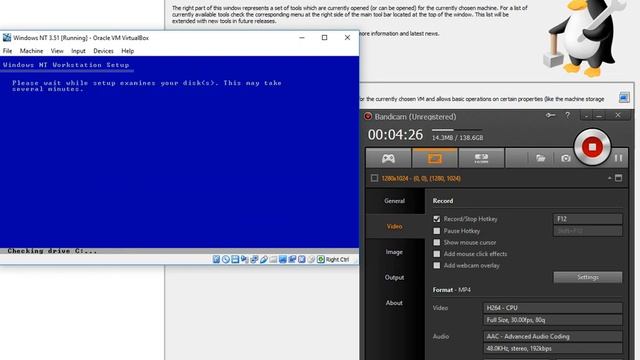Image resolution: width=640 pixels, height=360 pixels.
Task: Click the mouse integration icon in VirtualBox status bar
Action: coord(311,259)
